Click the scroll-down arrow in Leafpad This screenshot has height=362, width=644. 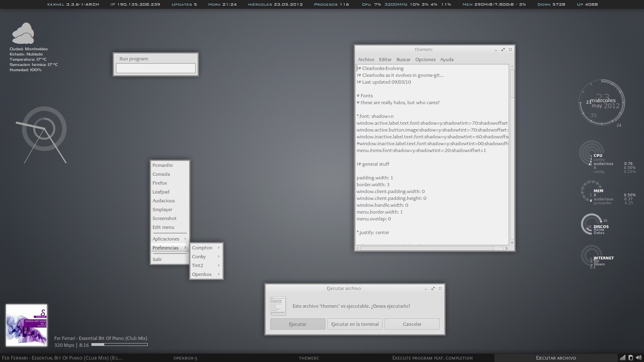[x=512, y=243]
